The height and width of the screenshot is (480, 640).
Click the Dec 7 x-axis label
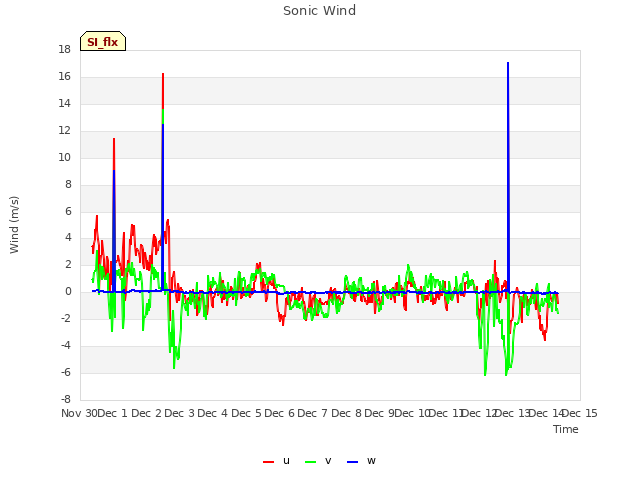point(313,413)
